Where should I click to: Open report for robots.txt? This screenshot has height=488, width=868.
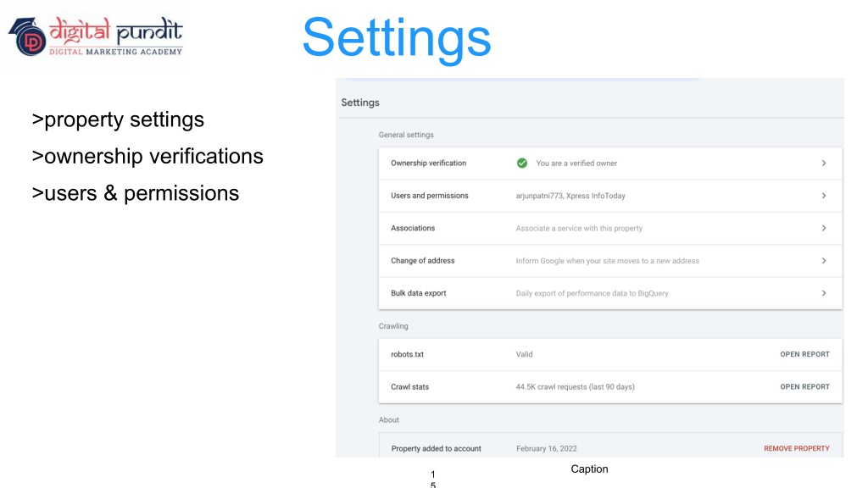804,354
